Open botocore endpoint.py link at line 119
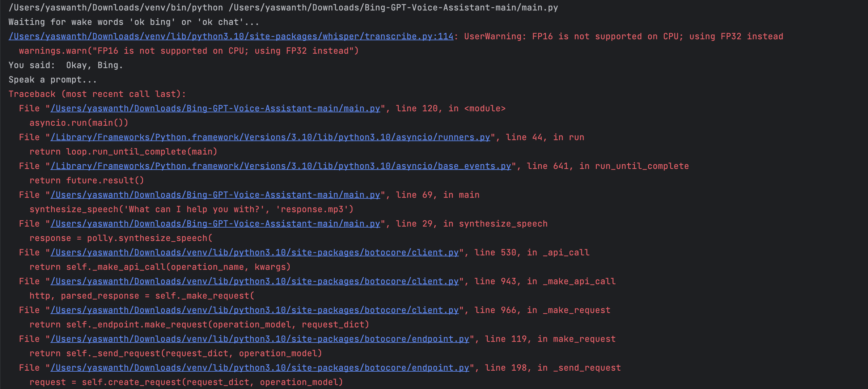 (x=260, y=339)
